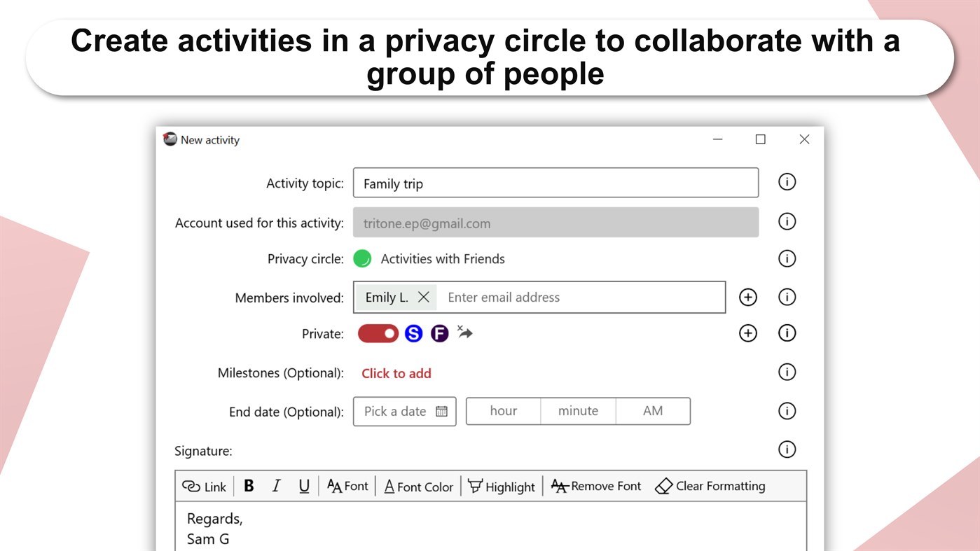Click the plus button beside members involved
This screenshot has width=980, height=551.
pyautogui.click(x=747, y=297)
